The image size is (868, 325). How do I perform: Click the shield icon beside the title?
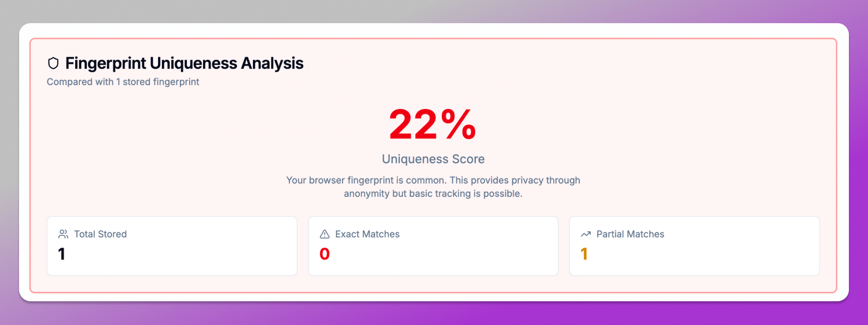53,63
